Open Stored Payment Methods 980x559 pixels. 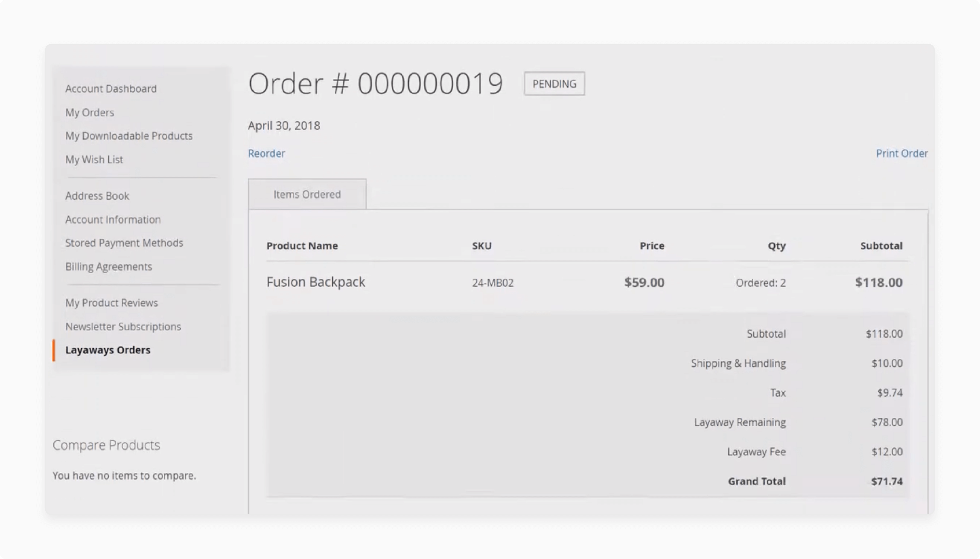tap(124, 243)
